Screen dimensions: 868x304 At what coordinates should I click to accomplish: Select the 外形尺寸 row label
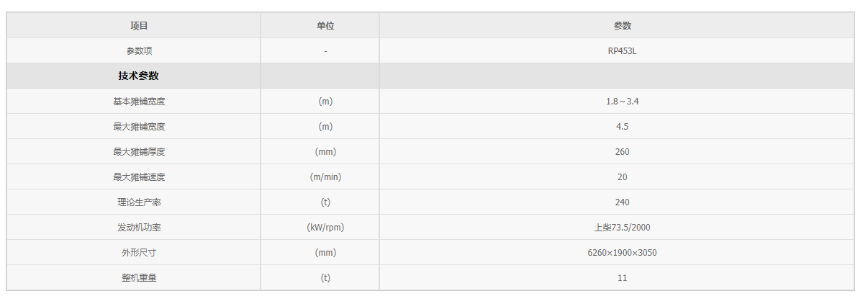click(x=139, y=253)
